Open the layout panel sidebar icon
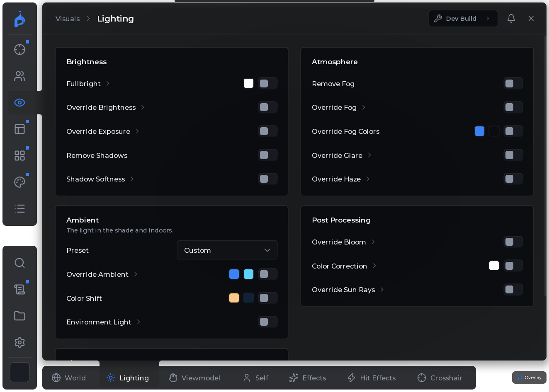The height and width of the screenshot is (392, 549). point(19,129)
